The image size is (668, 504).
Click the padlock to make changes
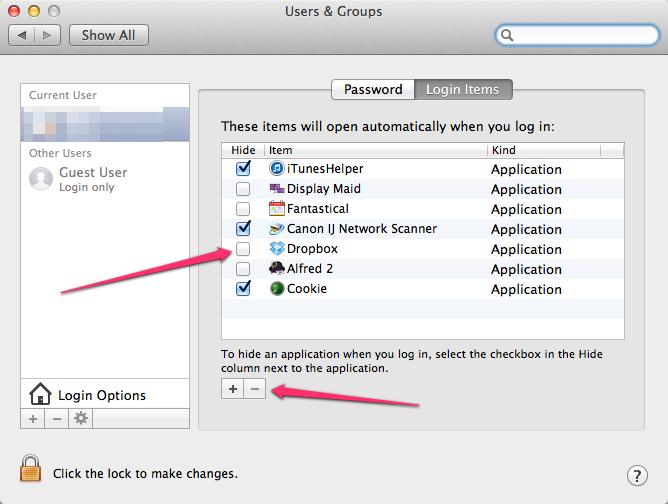(x=30, y=468)
